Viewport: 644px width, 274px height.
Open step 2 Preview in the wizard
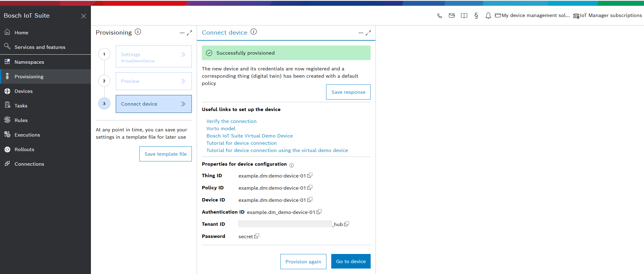pyautogui.click(x=154, y=81)
